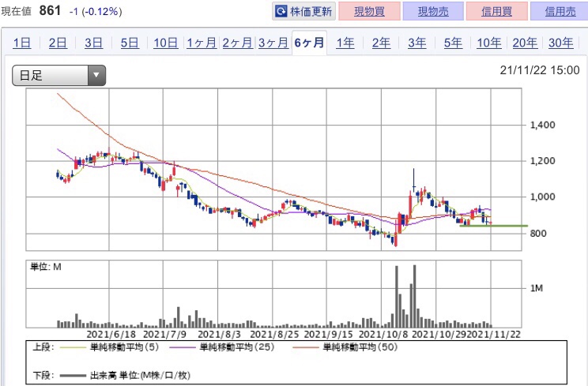Select the 3日 chart period tab
The image size is (588, 386).
93,43
